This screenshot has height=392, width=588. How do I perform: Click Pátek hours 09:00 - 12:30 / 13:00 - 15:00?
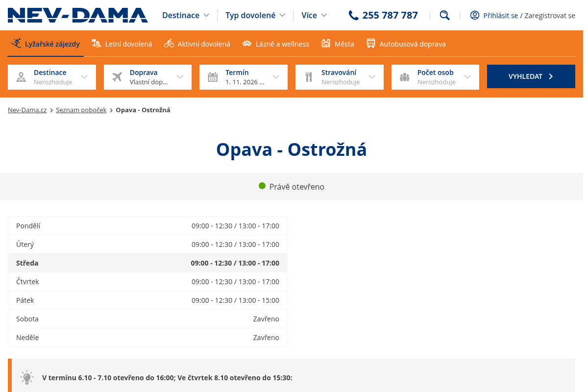[x=235, y=300]
